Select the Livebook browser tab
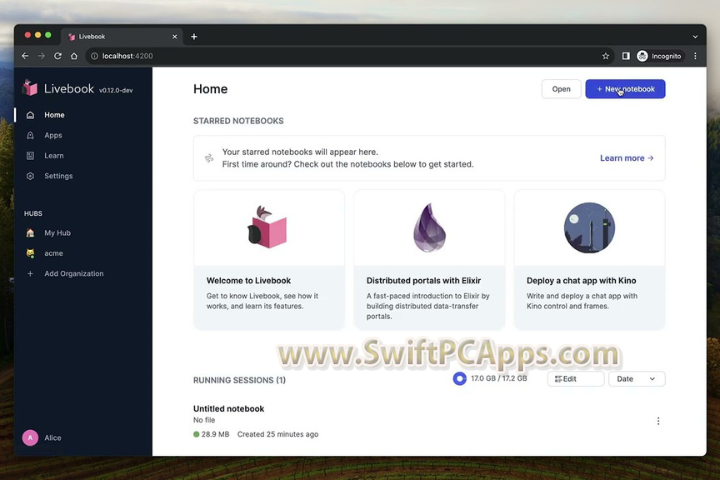720x480 pixels. (122, 37)
